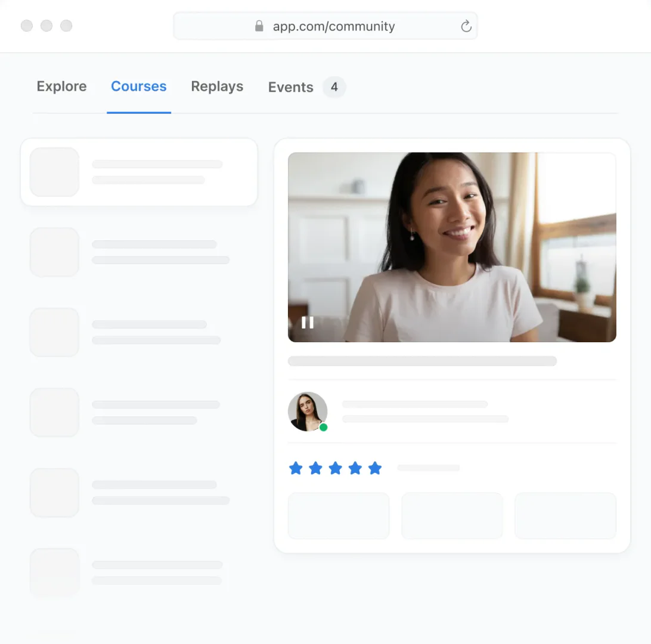Select the Explore tab
Viewport: 651px width, 644px height.
coord(61,86)
